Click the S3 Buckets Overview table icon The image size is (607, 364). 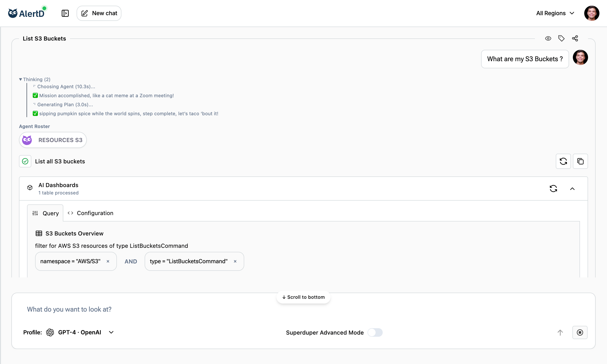click(39, 234)
